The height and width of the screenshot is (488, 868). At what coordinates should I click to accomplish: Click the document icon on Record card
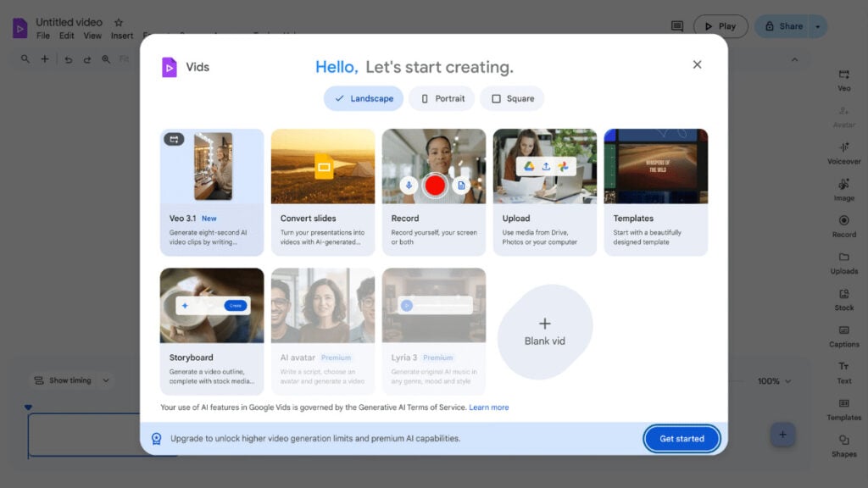coord(461,186)
